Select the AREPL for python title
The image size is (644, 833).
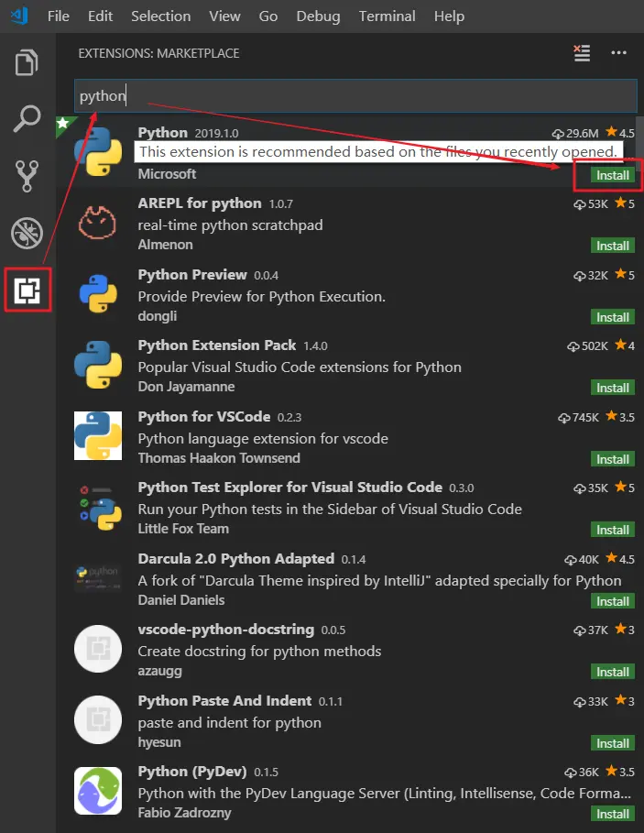pos(200,203)
